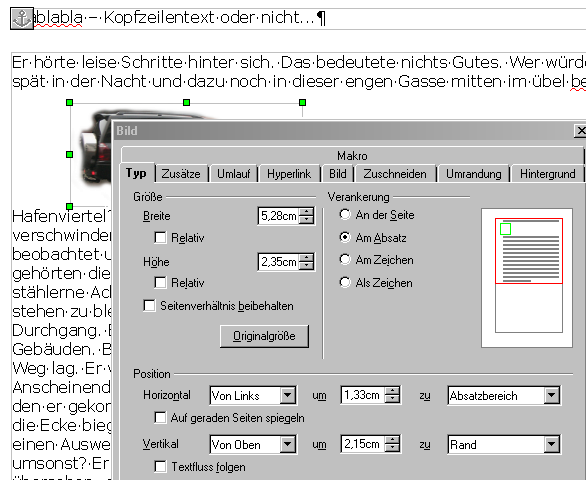Click the green frame in the anchor preview
Viewport: 586px width, 480px height.
pos(505,229)
